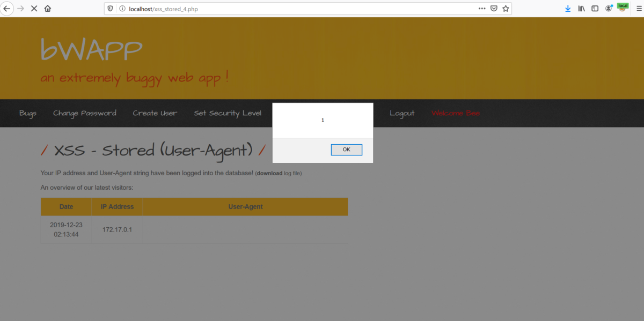The height and width of the screenshot is (321, 644).
Task: Click the 2019-12-23 date cell
Action: click(67, 229)
